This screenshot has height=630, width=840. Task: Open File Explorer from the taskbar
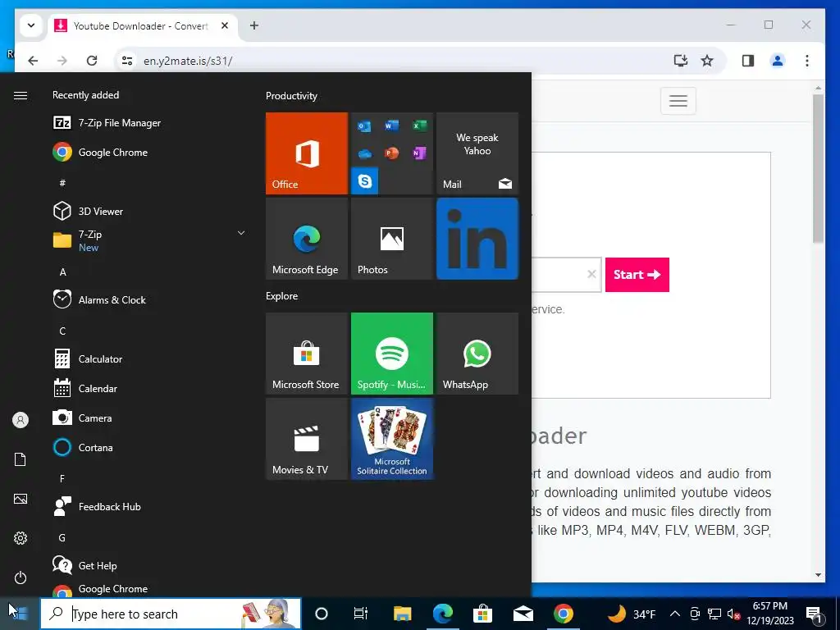point(402,614)
